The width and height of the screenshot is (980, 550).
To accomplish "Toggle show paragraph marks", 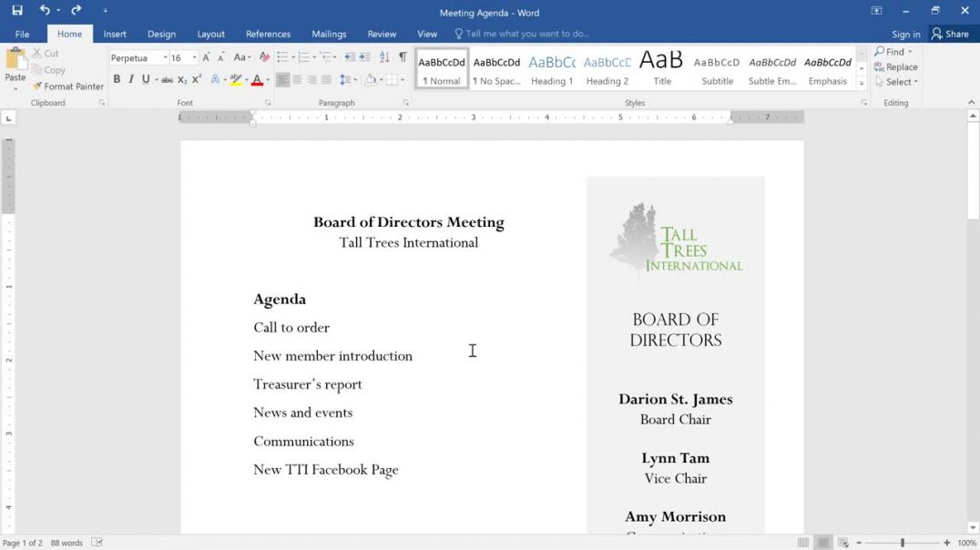I will [403, 57].
